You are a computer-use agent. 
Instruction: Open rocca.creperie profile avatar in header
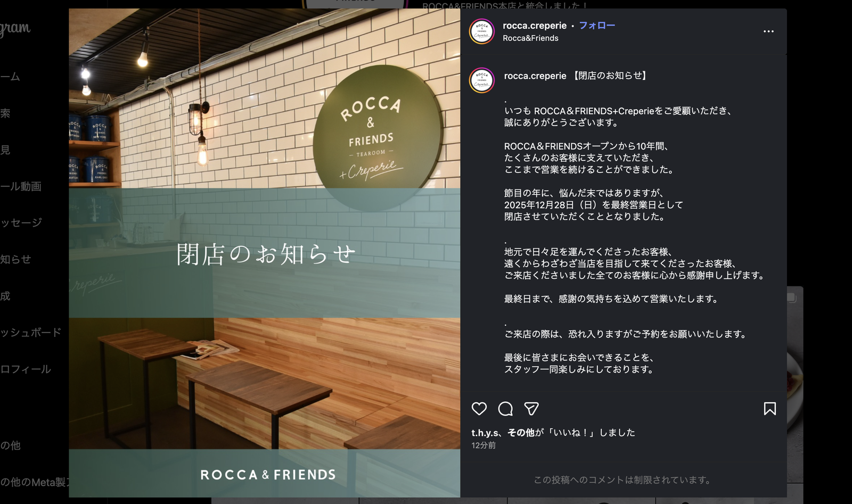[x=481, y=31]
